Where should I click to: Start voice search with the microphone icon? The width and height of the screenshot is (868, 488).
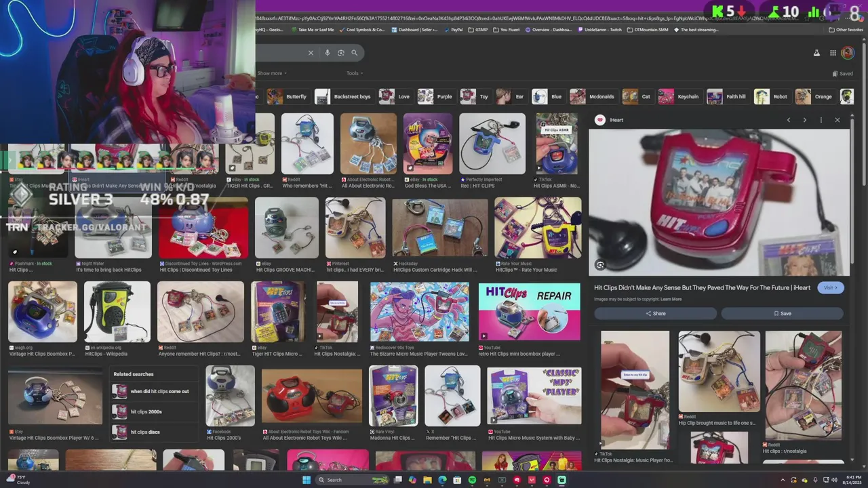click(328, 53)
